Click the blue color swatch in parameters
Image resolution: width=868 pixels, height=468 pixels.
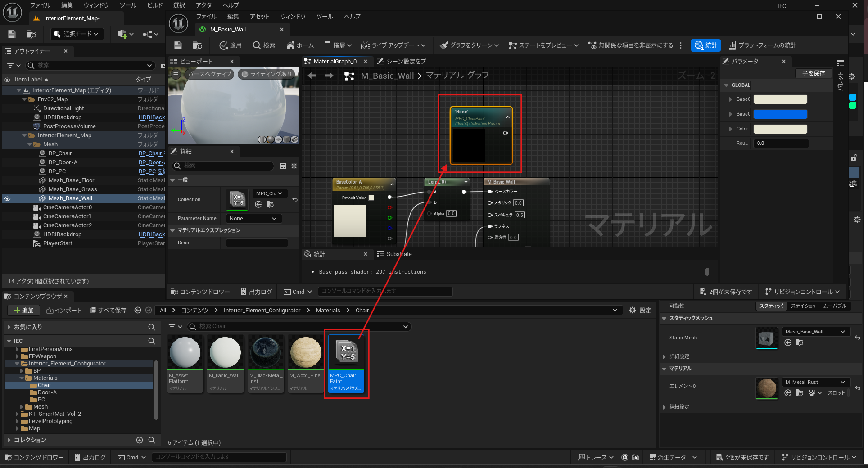click(780, 114)
